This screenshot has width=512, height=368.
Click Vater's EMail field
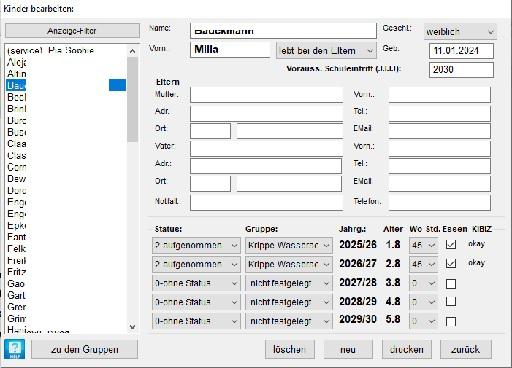coord(440,184)
